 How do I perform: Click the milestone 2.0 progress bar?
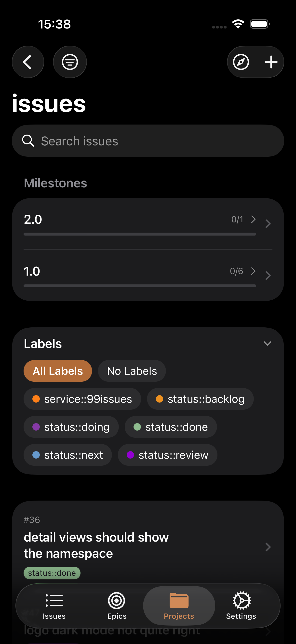[140, 234]
